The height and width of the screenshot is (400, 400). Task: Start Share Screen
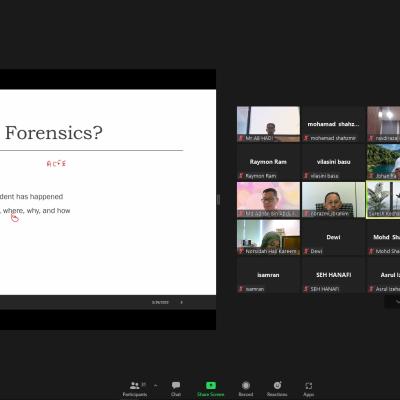click(211, 389)
